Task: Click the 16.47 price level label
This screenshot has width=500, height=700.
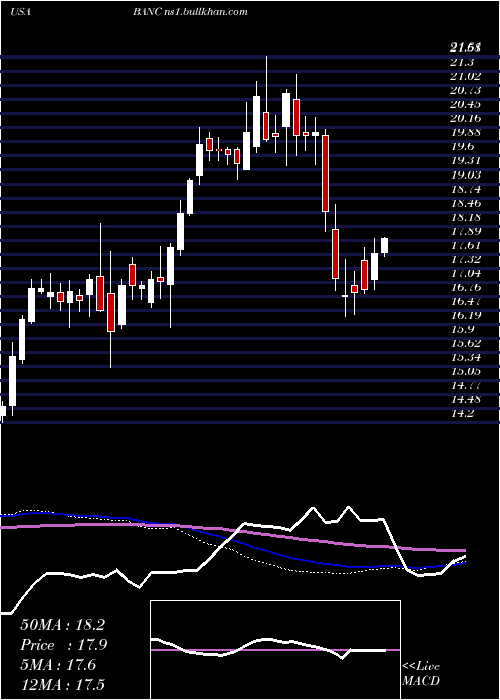Action: (464, 302)
